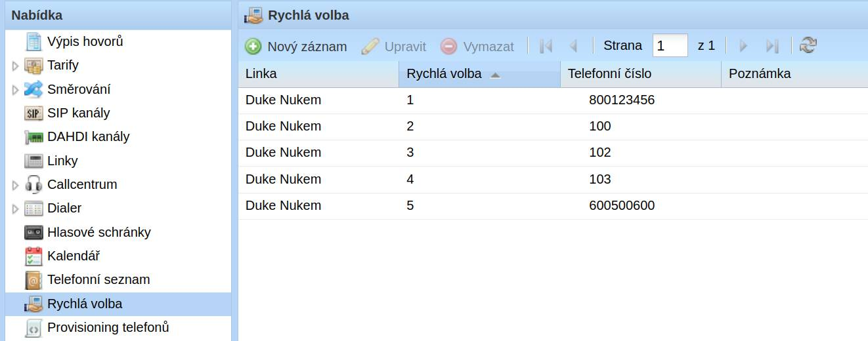
Task: Click the Hlasové schránky cassette icon
Action: [x=33, y=232]
